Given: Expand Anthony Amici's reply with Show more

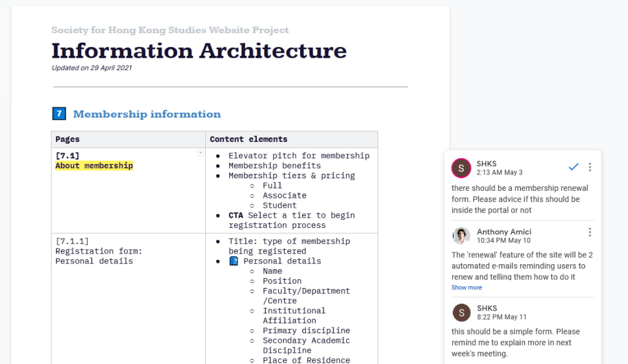Looking at the screenshot, I should pos(467,287).
